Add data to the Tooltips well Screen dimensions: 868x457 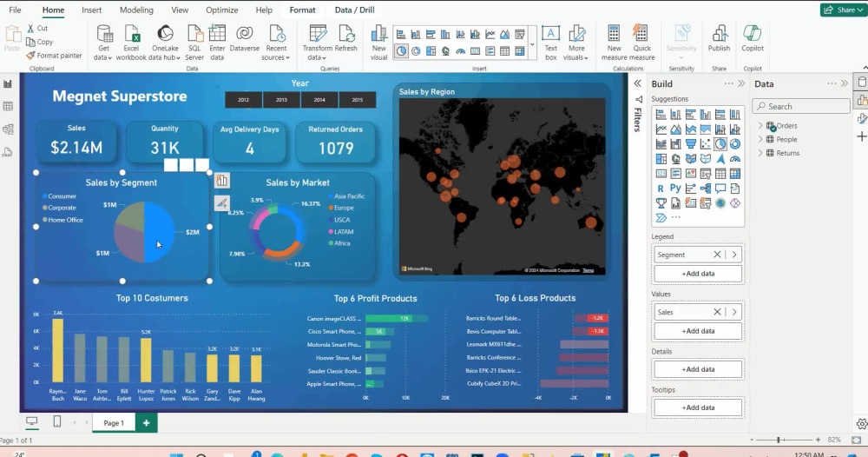[x=698, y=407]
